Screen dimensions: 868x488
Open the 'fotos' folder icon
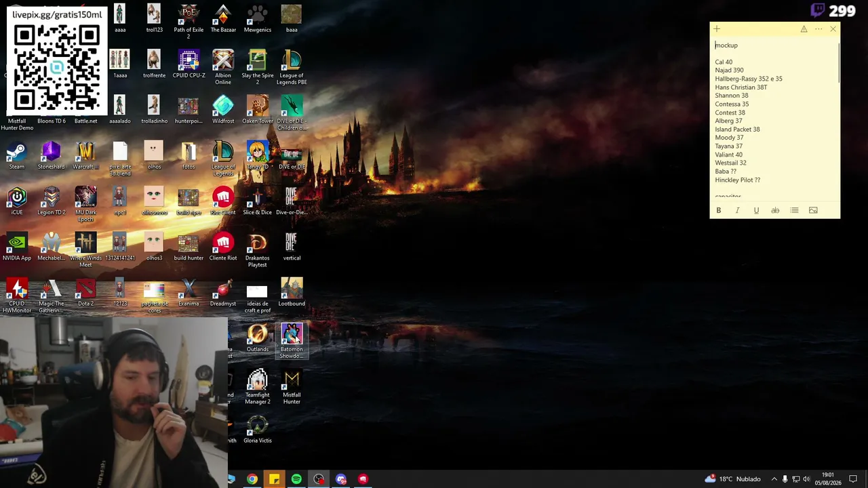click(x=189, y=155)
